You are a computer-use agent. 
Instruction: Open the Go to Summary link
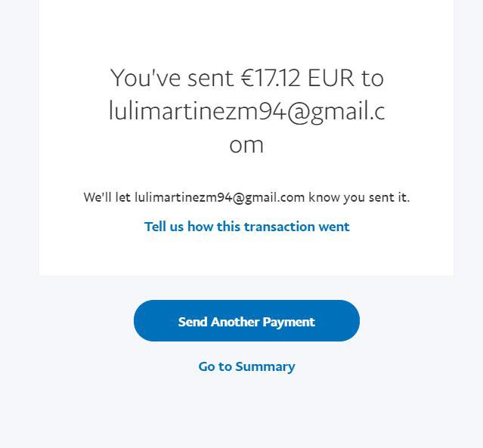[246, 366]
